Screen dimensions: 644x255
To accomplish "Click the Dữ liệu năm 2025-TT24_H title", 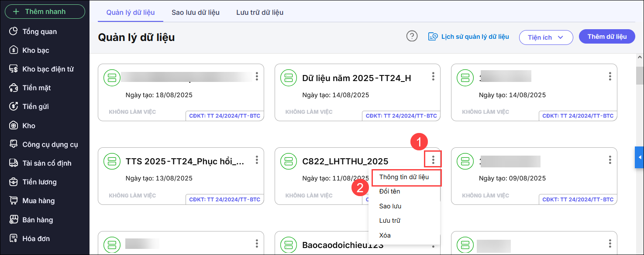I will tap(357, 78).
